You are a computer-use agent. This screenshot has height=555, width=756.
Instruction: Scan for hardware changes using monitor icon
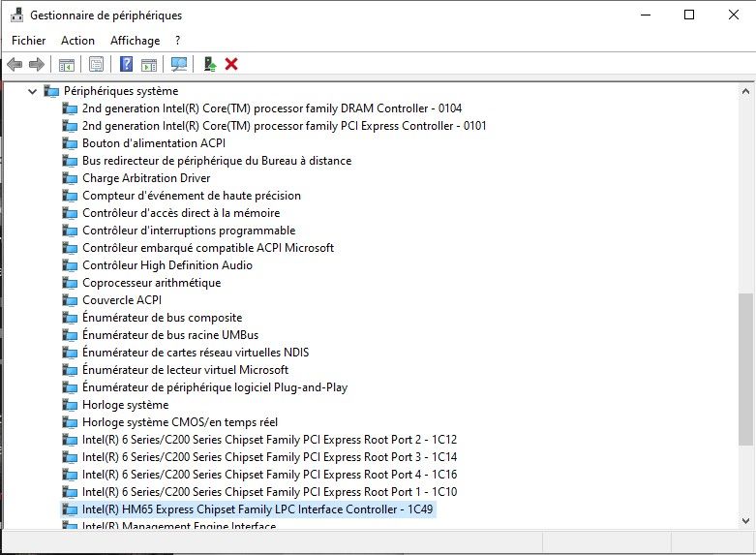pos(178,64)
